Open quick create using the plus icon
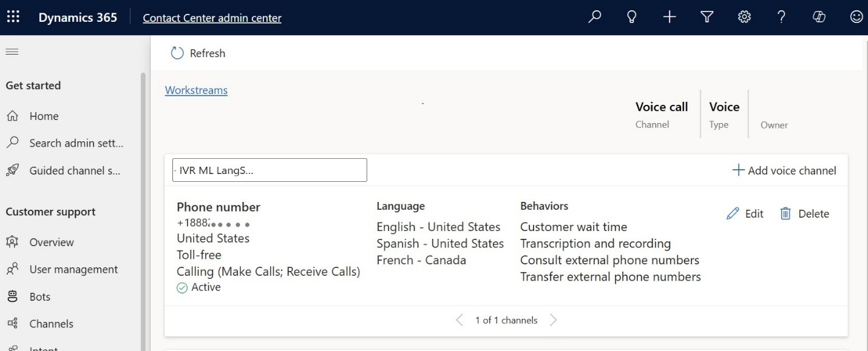The image size is (868, 351). click(x=669, y=16)
